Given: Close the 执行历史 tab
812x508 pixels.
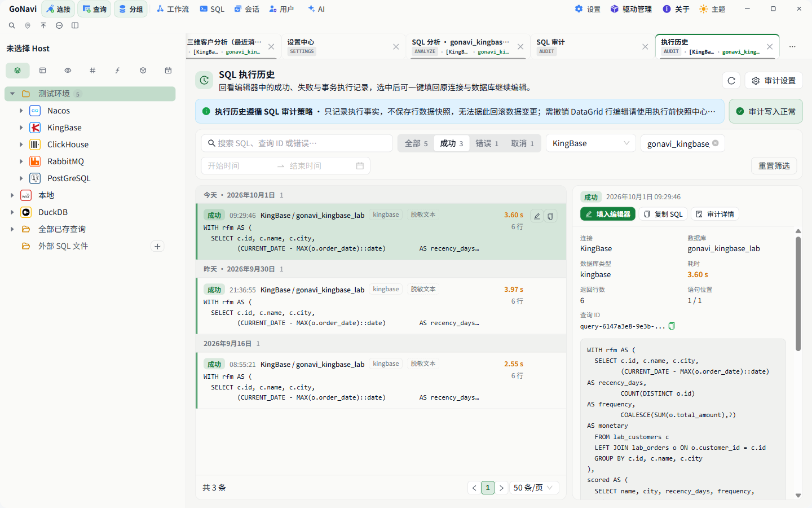Looking at the screenshot, I should click(770, 47).
